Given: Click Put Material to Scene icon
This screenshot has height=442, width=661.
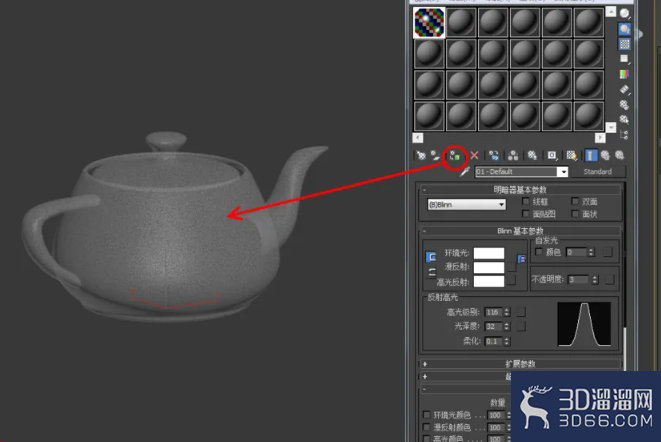Looking at the screenshot, I should click(x=435, y=156).
